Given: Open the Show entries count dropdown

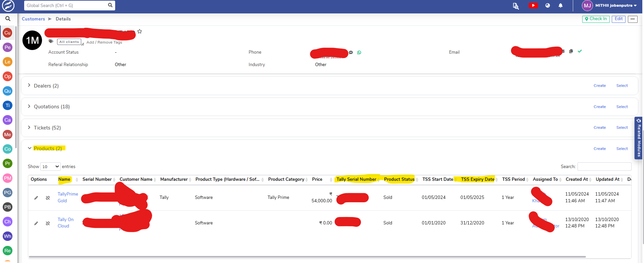Looking at the screenshot, I should point(50,166).
